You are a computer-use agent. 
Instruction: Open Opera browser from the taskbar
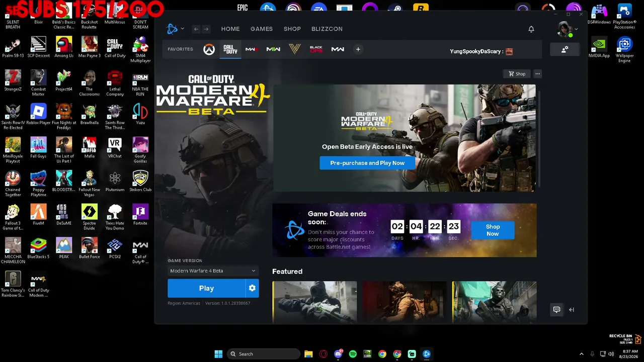coord(323,354)
